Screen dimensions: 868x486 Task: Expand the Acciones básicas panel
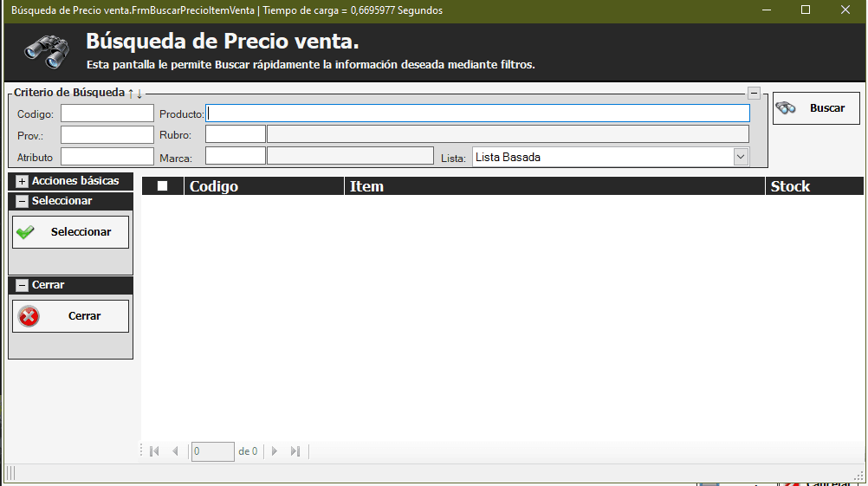coord(22,181)
